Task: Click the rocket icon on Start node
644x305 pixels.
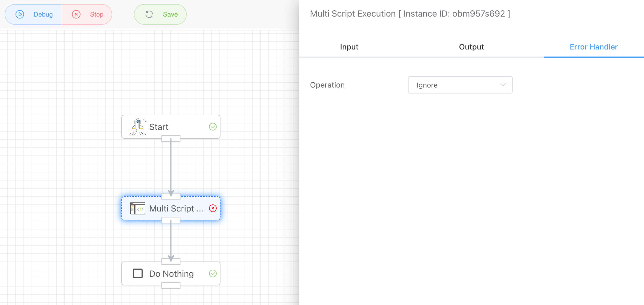Action: tap(138, 127)
